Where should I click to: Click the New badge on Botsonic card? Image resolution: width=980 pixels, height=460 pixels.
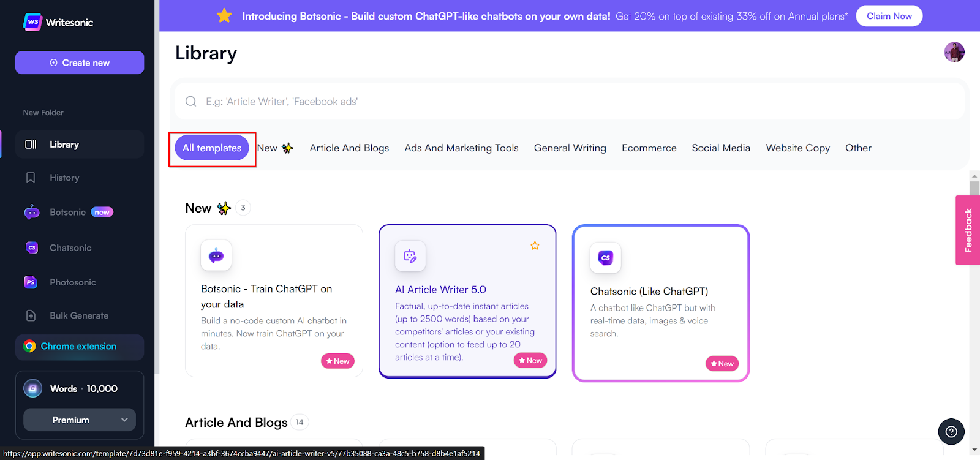pos(337,361)
